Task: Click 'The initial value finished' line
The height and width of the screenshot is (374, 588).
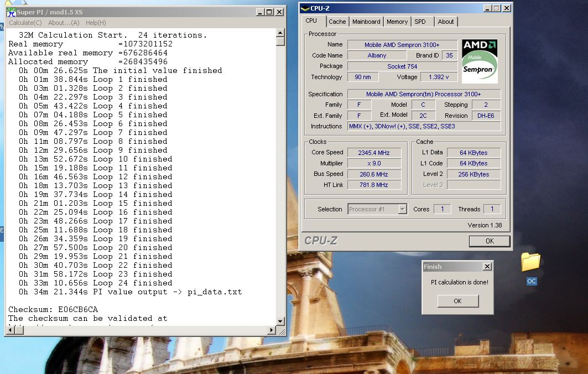Action: [121, 70]
